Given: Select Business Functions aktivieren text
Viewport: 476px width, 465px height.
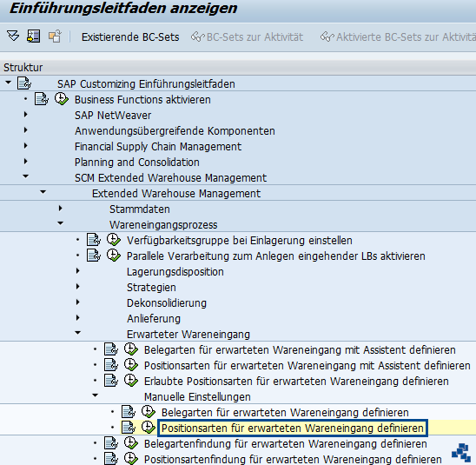Looking at the screenshot, I should click(142, 100).
